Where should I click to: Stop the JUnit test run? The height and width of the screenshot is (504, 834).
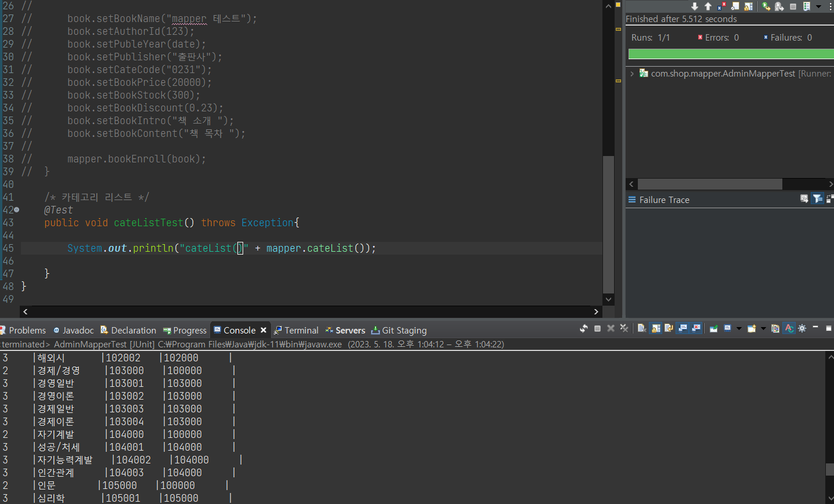coord(793,7)
